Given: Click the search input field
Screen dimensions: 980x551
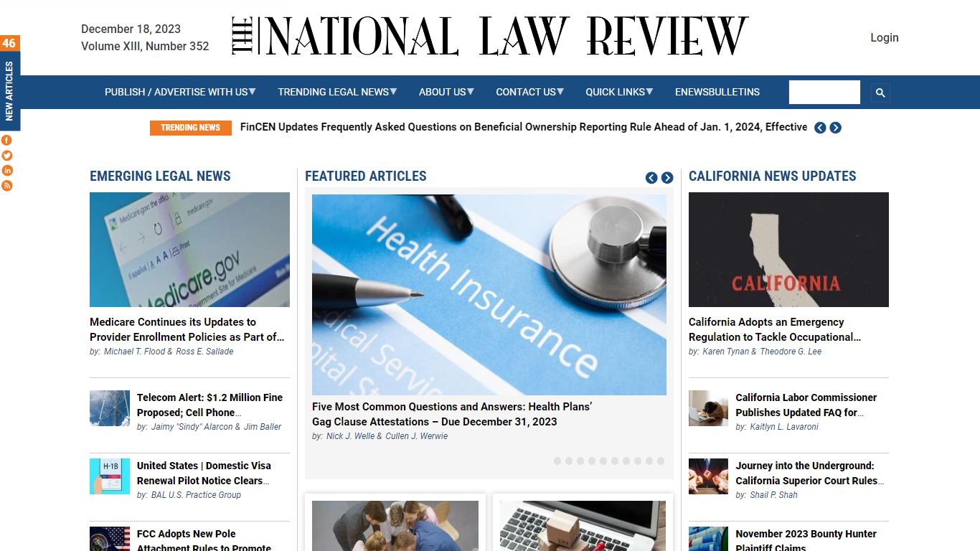Looking at the screenshot, I should (824, 93).
